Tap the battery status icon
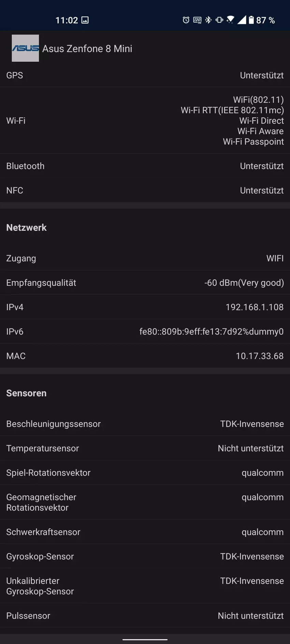This screenshot has height=644, width=290. click(251, 20)
